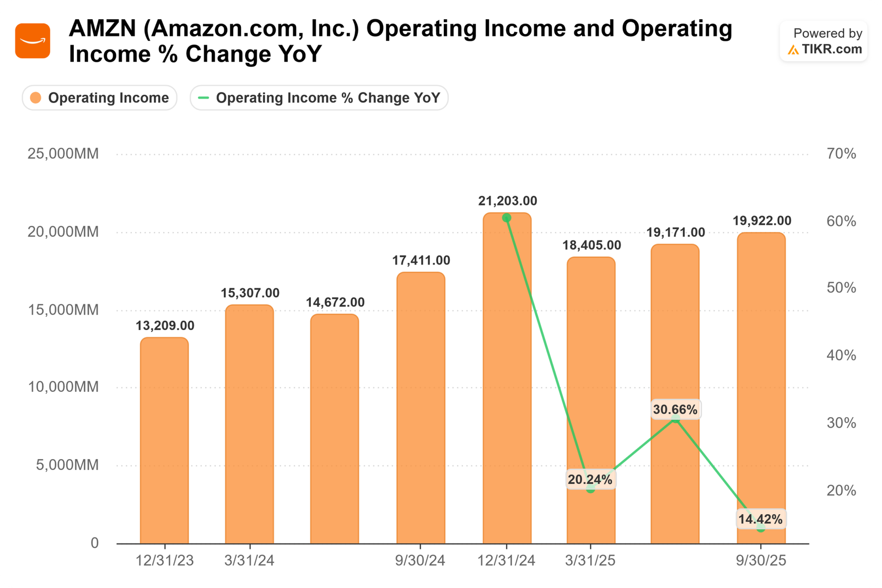This screenshot has width=882, height=588.
Task: Toggle Operating Income % Change YoY legend
Action: [319, 98]
